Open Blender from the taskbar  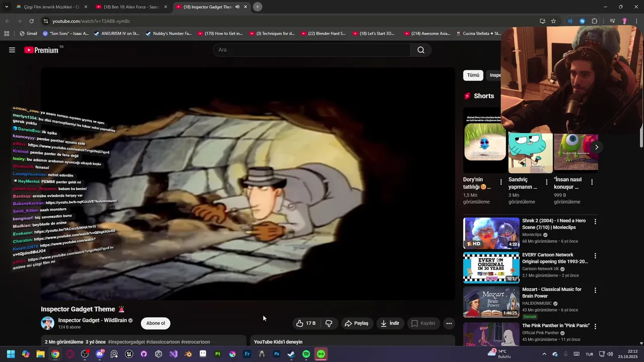pyautogui.click(x=188, y=354)
